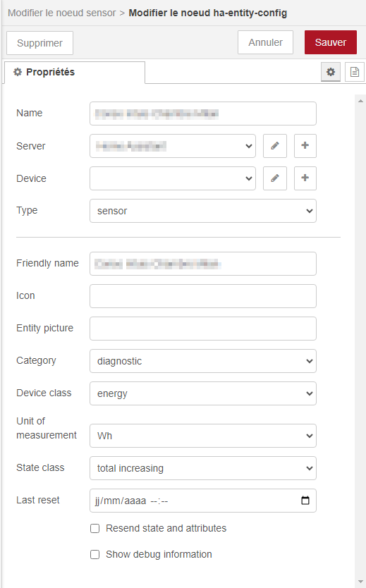Click the Annuler button
The image size is (366, 588).
265,42
